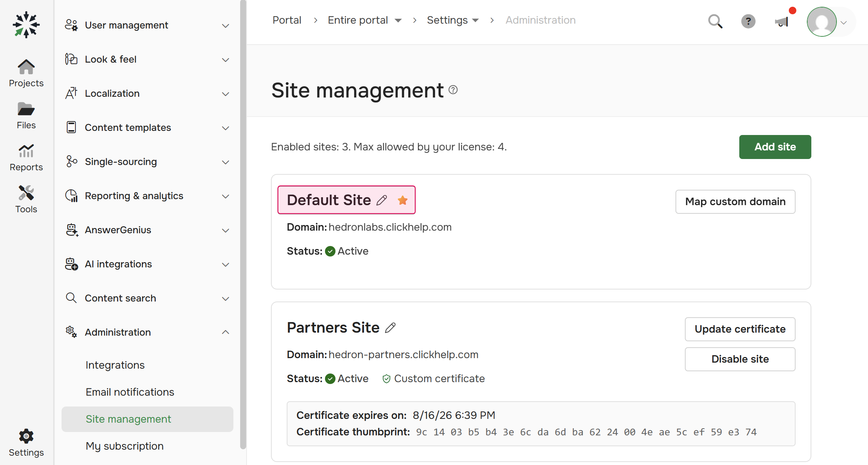Click hedronlabs.clickhelp.com domain text

click(x=390, y=227)
